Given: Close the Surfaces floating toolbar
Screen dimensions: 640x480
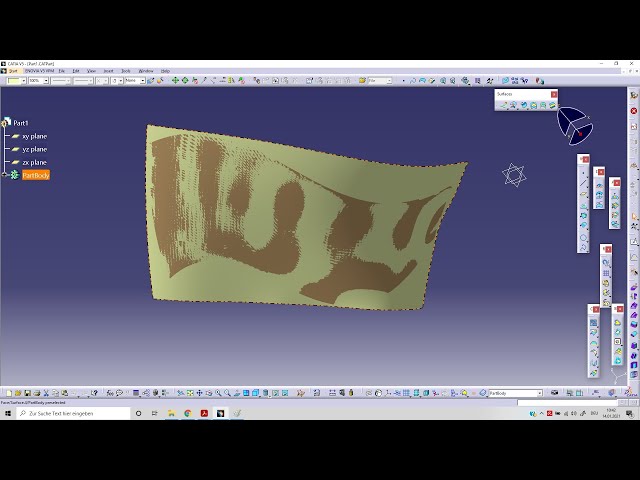Looking at the screenshot, I should (554, 94).
